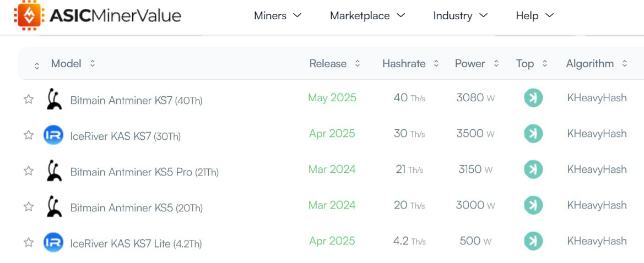This screenshot has width=644, height=263.
Task: Click KHeavyHash in KAS KS7 (30Th) row
Action: point(597,133)
